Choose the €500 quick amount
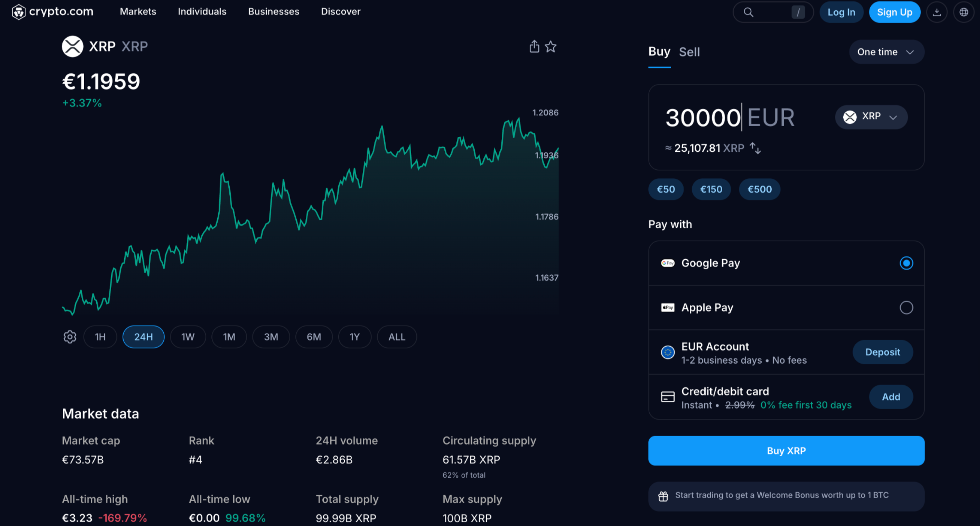The height and width of the screenshot is (526, 980). coord(759,189)
